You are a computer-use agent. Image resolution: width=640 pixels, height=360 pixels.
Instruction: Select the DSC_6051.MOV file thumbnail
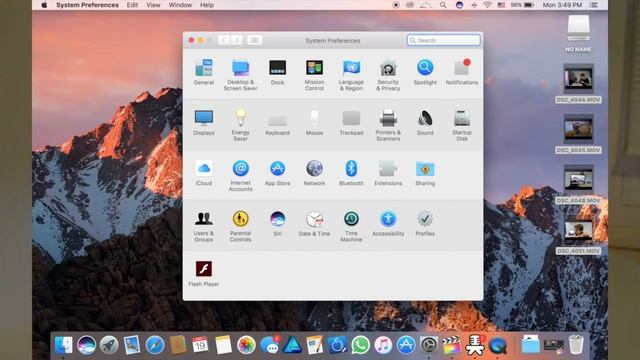tap(578, 231)
